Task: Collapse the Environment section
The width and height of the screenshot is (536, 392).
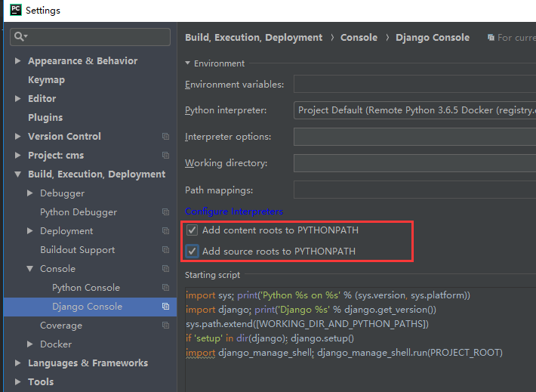Action: click(187, 63)
